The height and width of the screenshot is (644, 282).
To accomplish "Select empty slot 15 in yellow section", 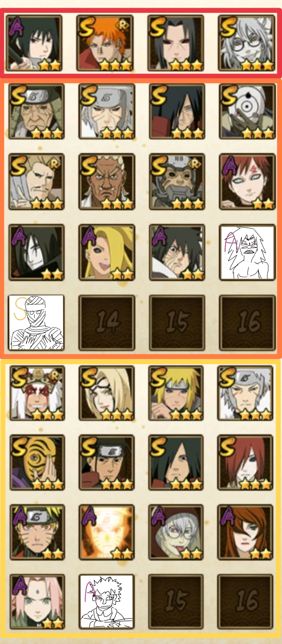I will tap(176, 602).
